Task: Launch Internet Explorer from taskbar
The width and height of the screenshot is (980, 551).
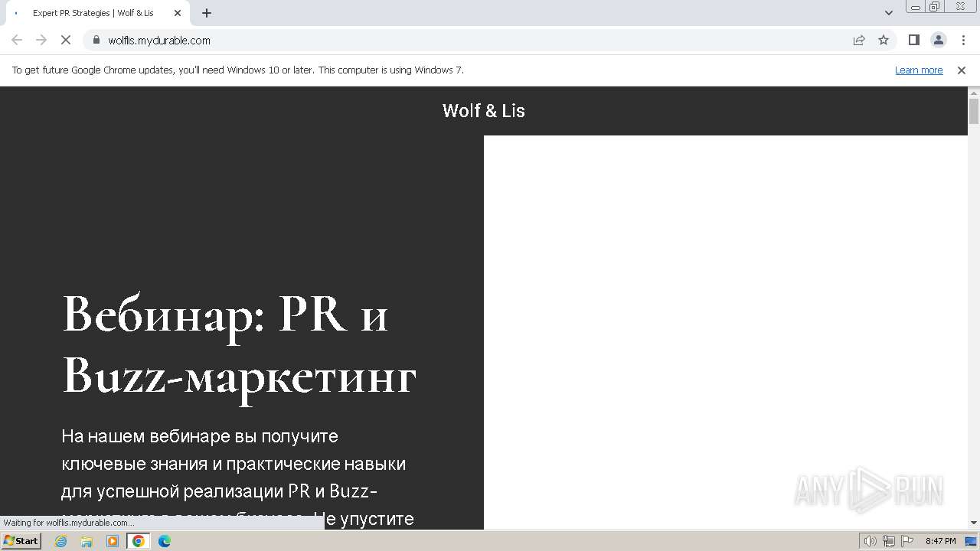Action: tap(61, 541)
